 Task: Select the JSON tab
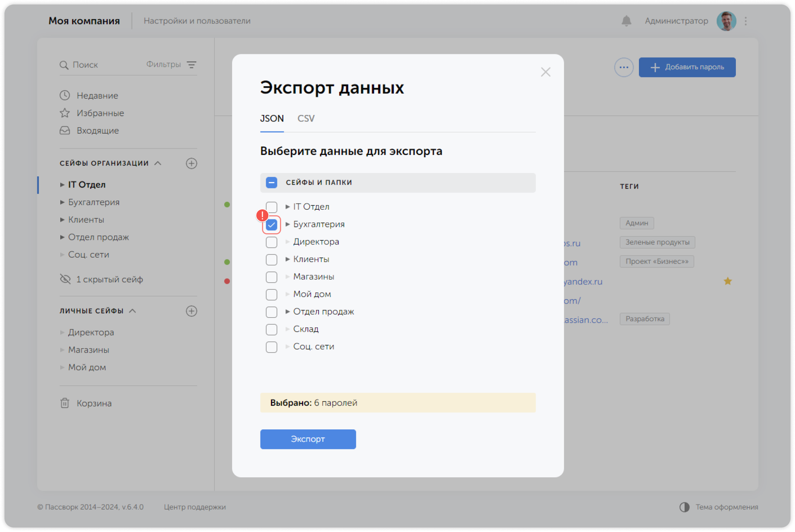tap(272, 119)
